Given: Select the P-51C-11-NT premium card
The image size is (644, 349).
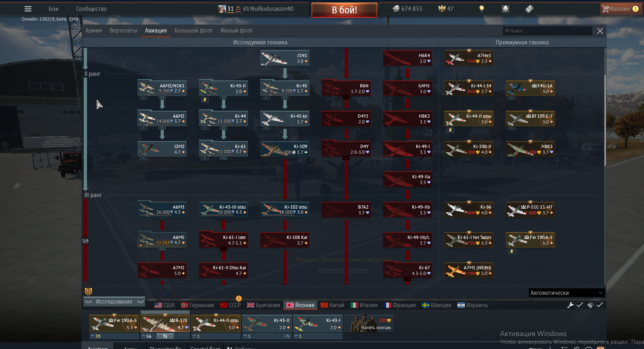Looking at the screenshot, I should 530,210.
